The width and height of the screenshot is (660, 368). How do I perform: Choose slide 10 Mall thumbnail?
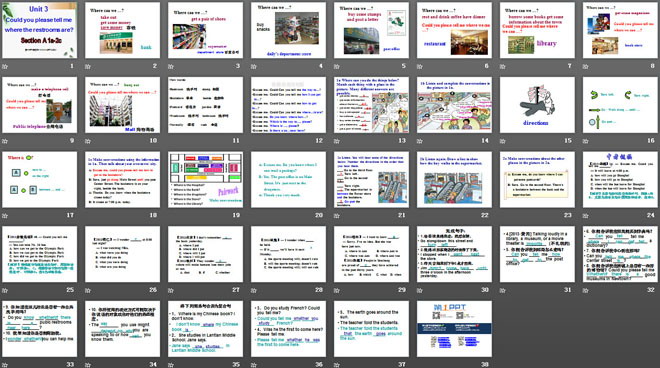[x=122, y=104]
